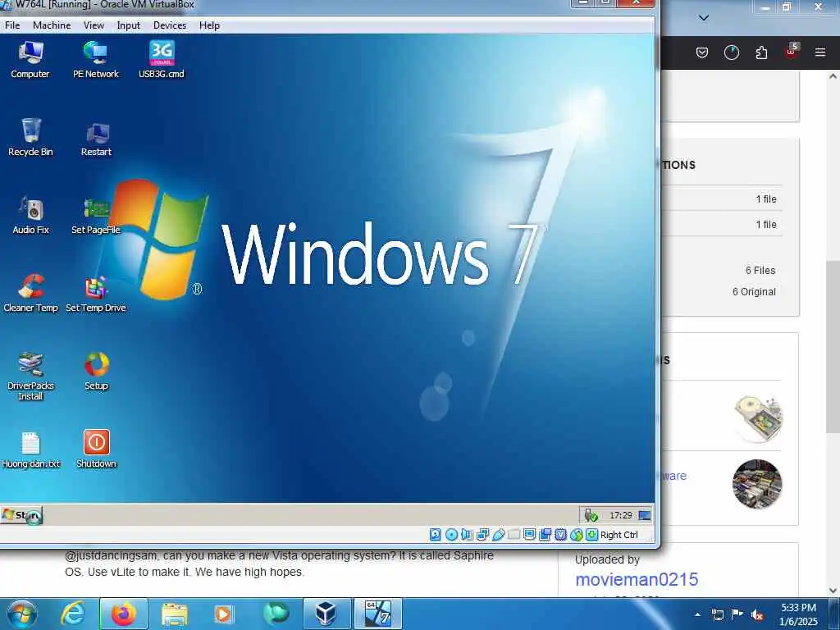The image size is (840, 630).
Task: Click the first "1 file" download entry
Action: (766, 199)
